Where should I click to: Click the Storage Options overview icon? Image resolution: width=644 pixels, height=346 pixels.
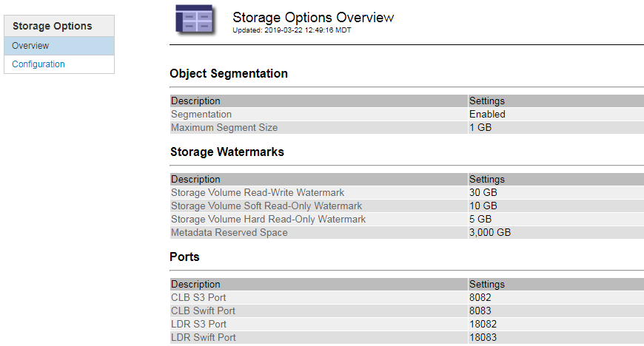point(195,18)
